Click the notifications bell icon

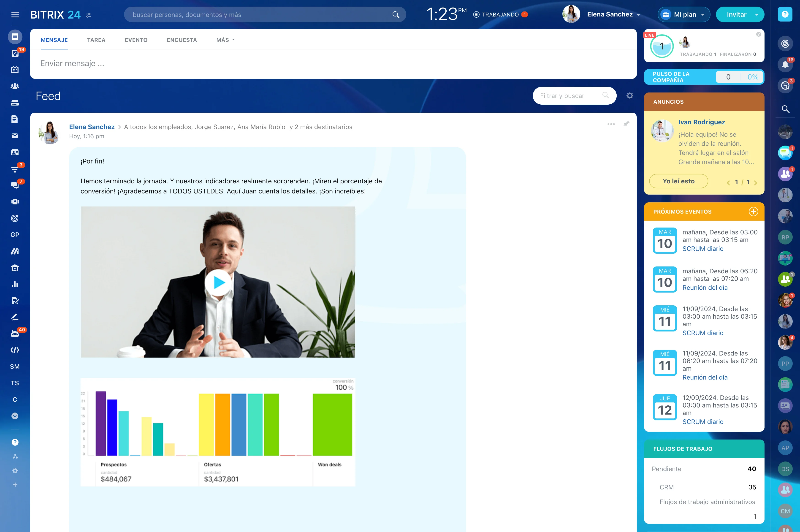coord(785,65)
